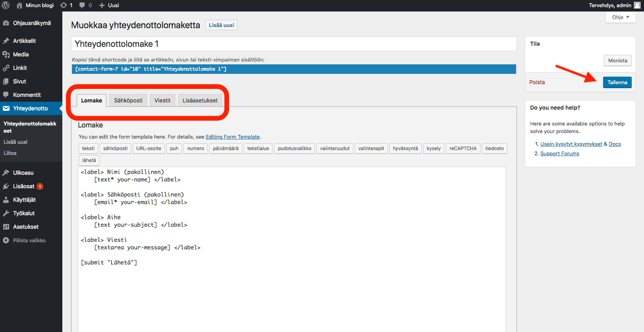Click the Artikkelit pin icon
The image size is (644, 332).
(6, 41)
